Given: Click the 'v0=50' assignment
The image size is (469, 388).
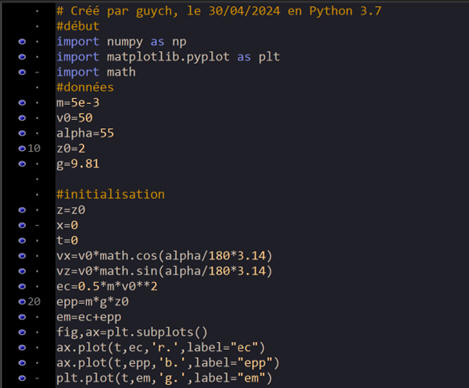Looking at the screenshot, I should (x=74, y=118).
